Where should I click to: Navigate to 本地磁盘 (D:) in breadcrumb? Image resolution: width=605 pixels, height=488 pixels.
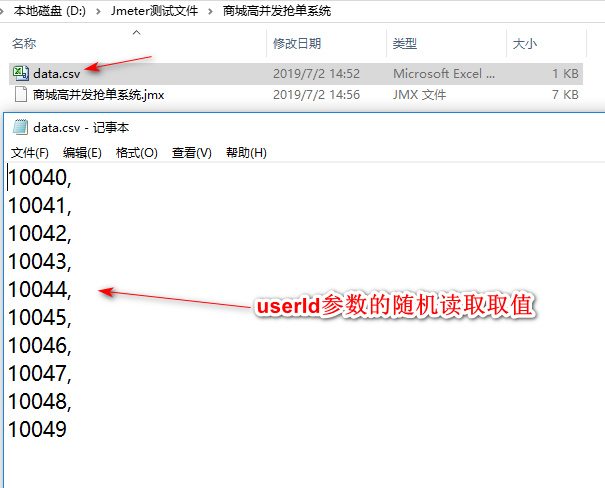pyautogui.click(x=50, y=11)
